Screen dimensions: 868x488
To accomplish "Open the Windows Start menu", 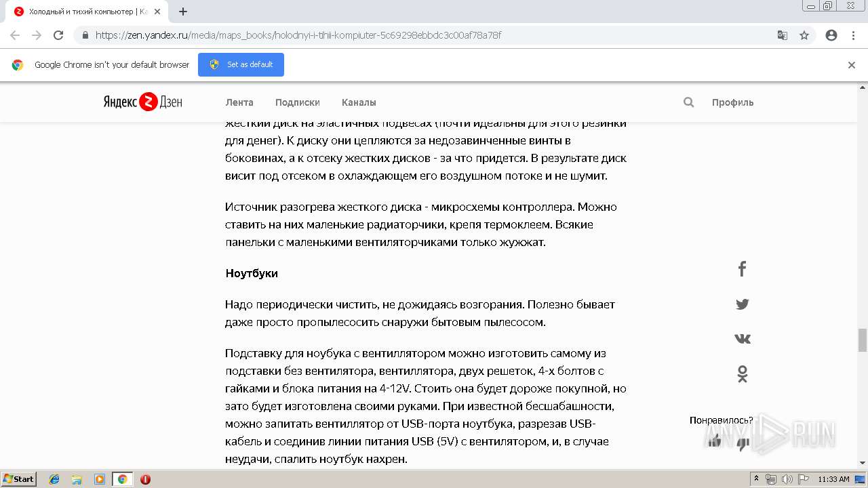I will (19, 479).
